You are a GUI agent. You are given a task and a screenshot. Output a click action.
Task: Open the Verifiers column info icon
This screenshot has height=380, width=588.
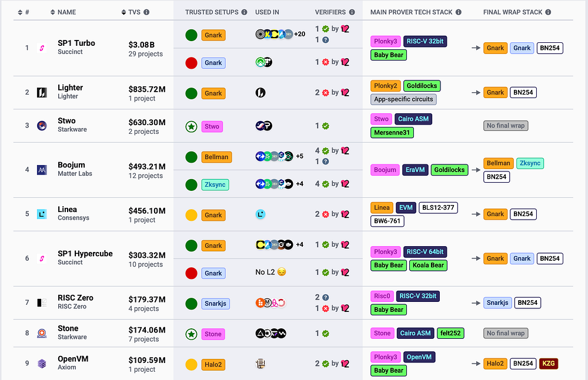click(352, 12)
